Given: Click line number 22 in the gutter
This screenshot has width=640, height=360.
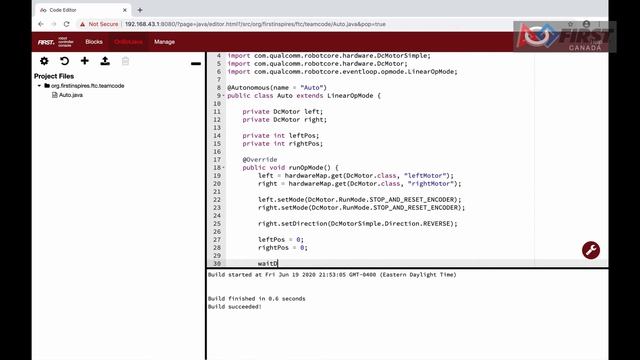Looking at the screenshot, I should click(x=217, y=200).
